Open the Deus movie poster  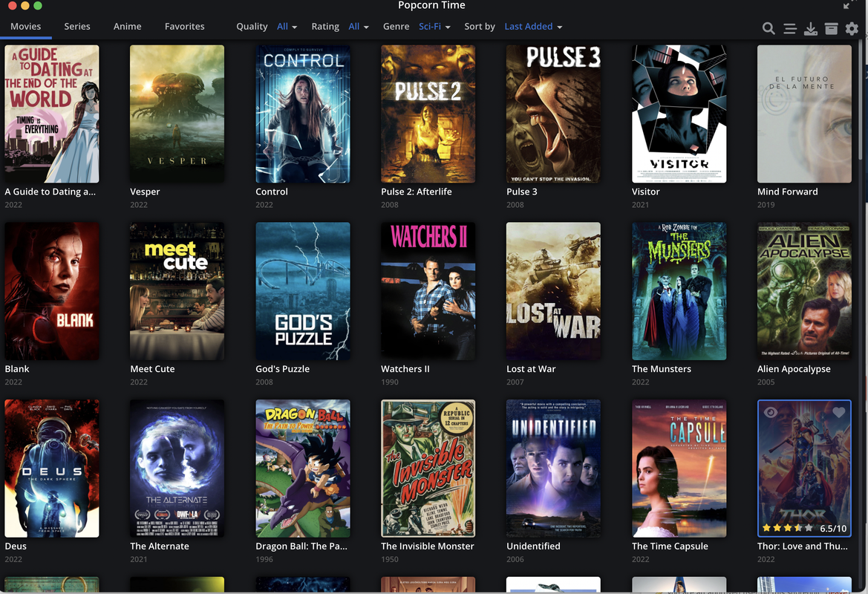tap(52, 469)
